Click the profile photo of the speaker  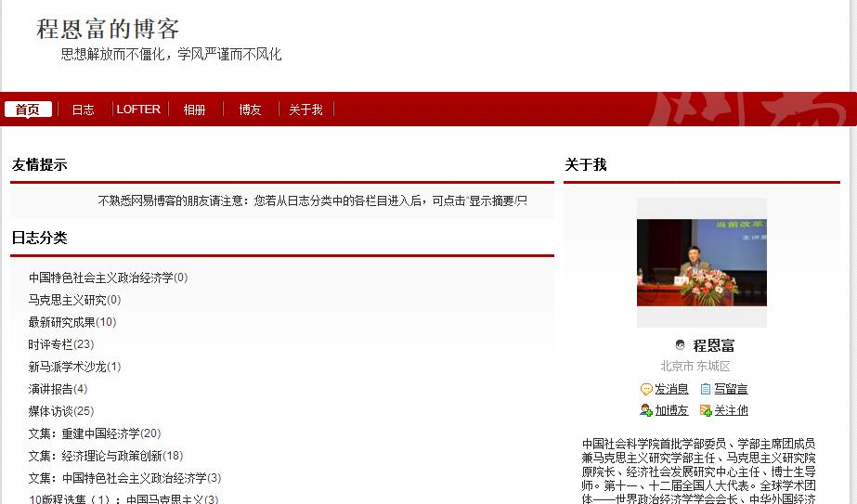point(702,263)
